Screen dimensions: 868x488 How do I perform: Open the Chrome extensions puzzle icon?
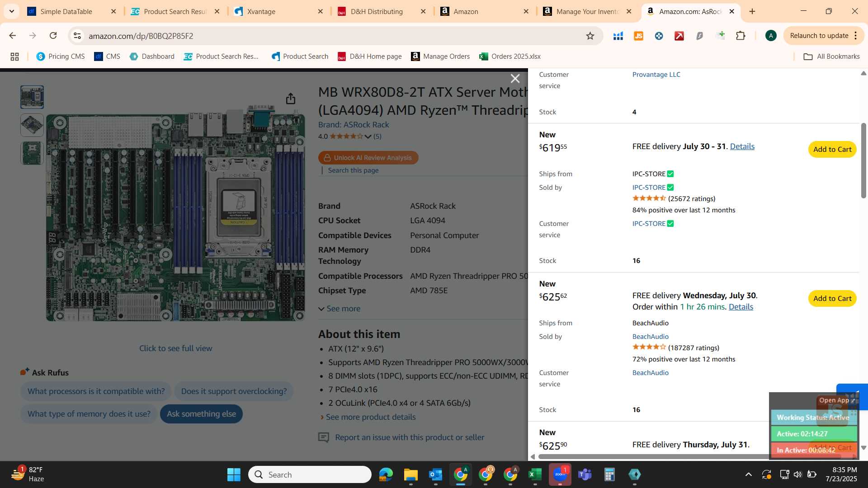point(741,36)
